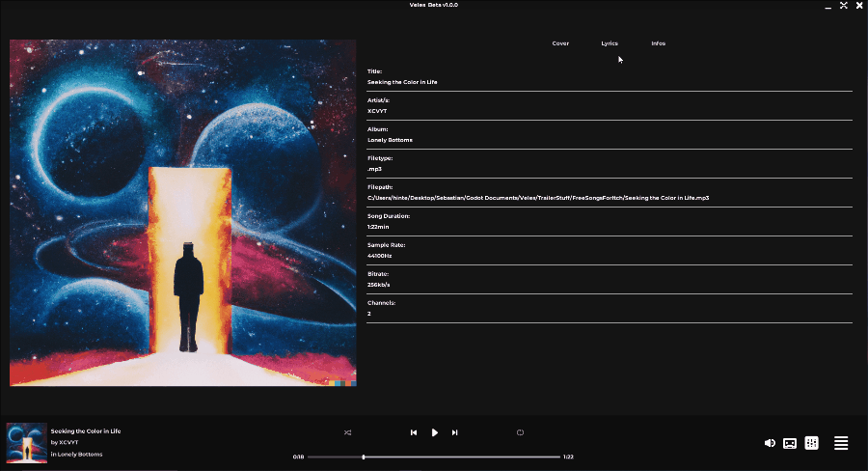Click the Title value 'Seeking the Color in Life'
The image size is (868, 471).
pyautogui.click(x=402, y=82)
